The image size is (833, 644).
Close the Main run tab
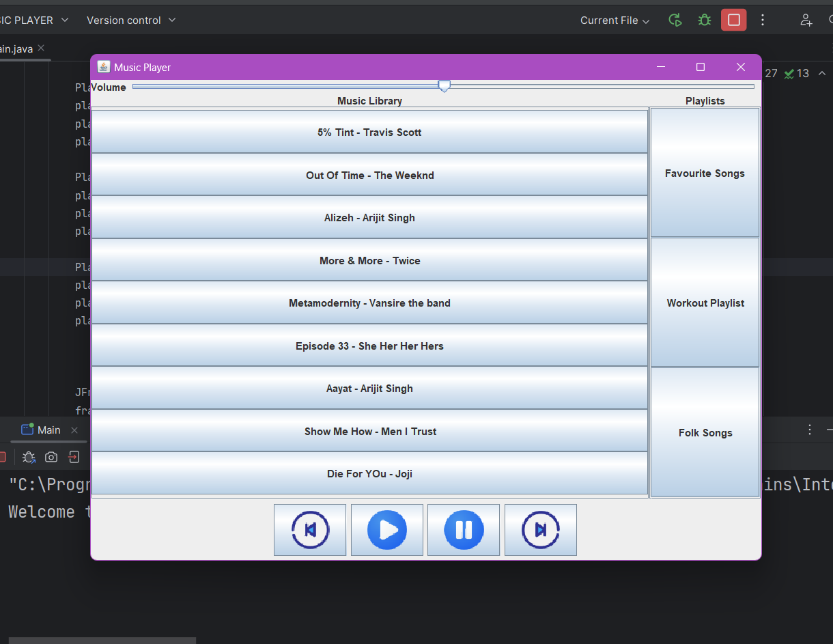coord(74,430)
